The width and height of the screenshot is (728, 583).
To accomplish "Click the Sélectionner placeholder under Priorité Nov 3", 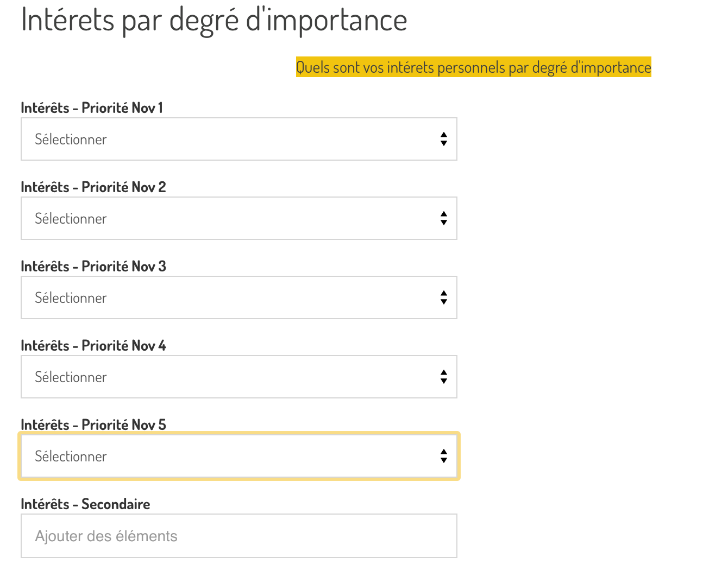I will (71, 298).
